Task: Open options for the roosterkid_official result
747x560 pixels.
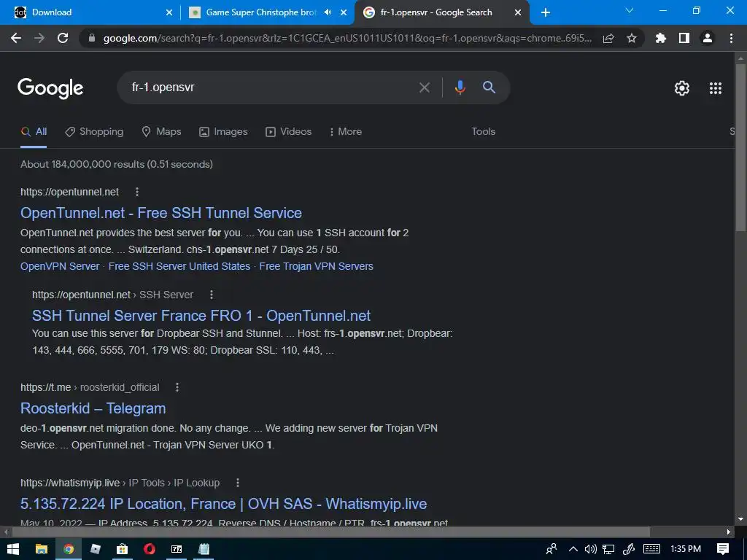Action: click(x=177, y=387)
